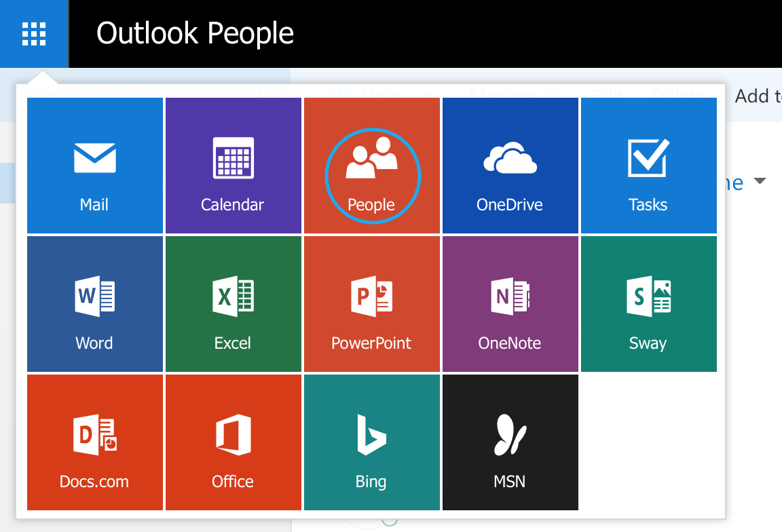782x532 pixels.
Task: Open Docs.com
Action: click(94, 442)
